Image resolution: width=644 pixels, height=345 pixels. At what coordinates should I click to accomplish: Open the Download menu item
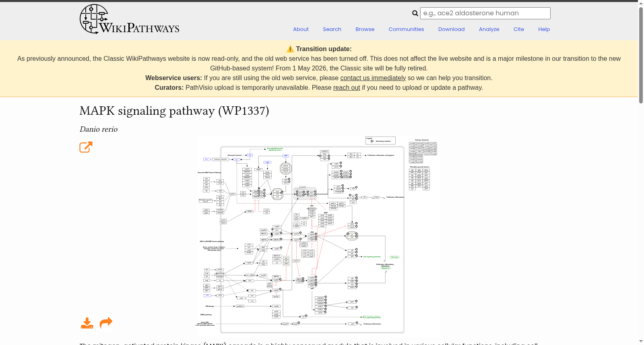pos(451,29)
